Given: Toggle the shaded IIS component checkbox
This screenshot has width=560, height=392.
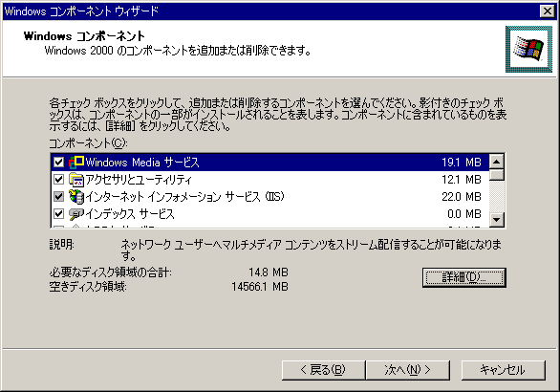Looking at the screenshot, I should (x=58, y=197).
